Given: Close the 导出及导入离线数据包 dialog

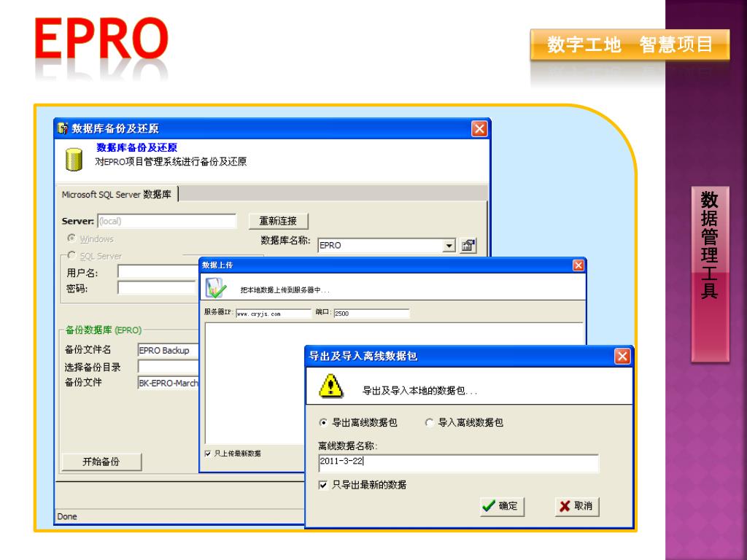Looking at the screenshot, I should pos(622,356).
